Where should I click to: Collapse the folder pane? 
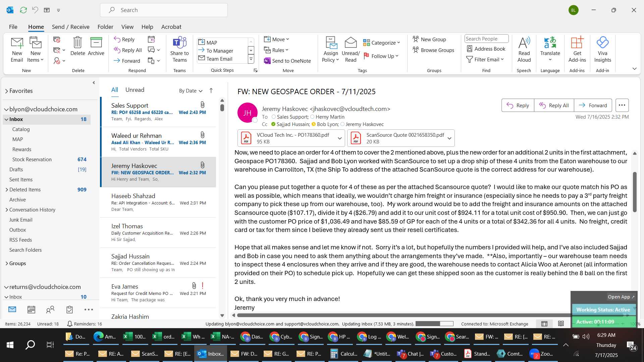pos(94,82)
